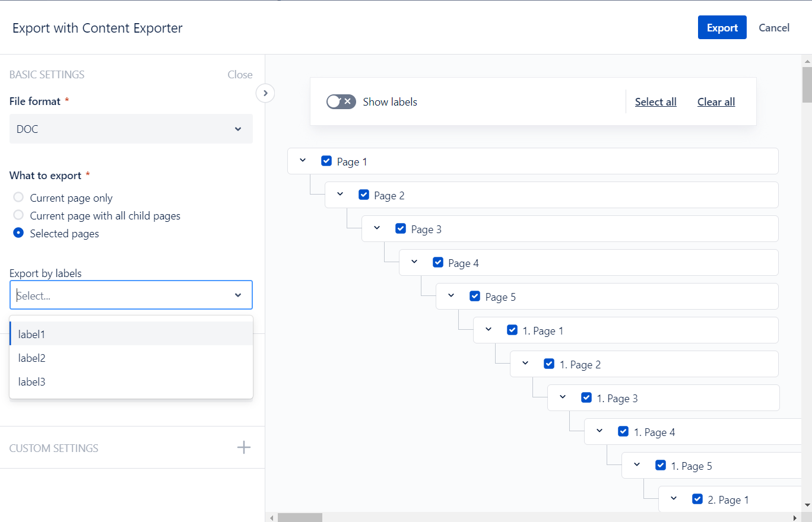Uncheck the Page 2 checkbox

(364, 195)
